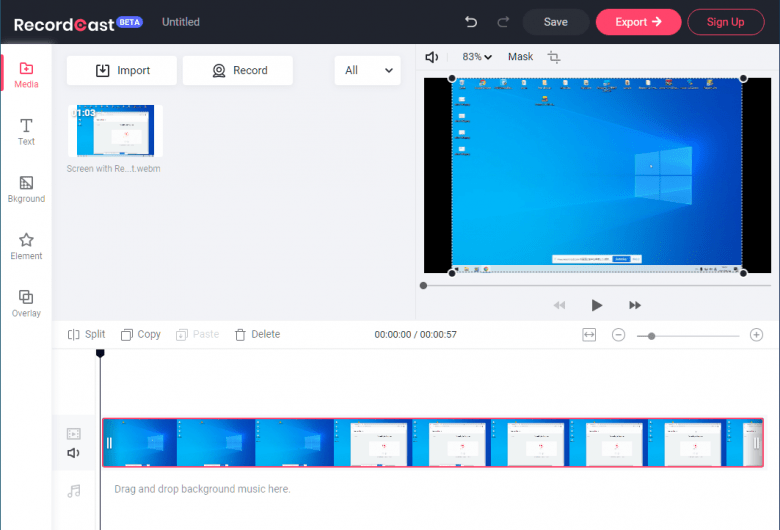Screen dimensions: 780x530
Task: Click the Import media button
Action: [x=122, y=70]
